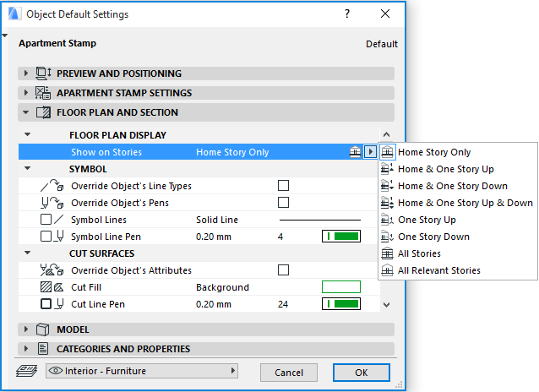Toggle Override Object's Attributes checkbox
Screen dimensions: 539x392
[x=284, y=270]
